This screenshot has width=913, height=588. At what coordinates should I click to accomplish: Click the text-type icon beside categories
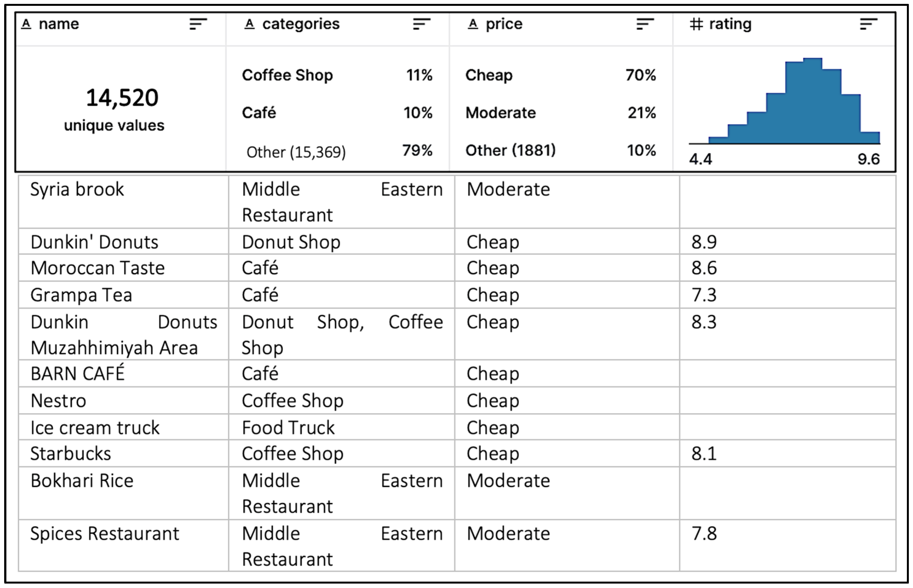coord(249,24)
